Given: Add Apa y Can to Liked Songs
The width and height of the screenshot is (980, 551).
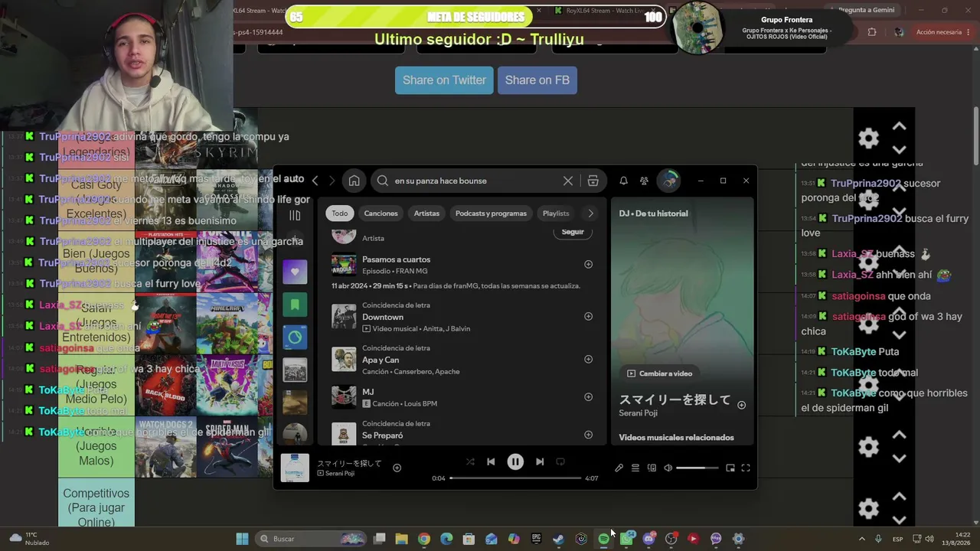Looking at the screenshot, I should tap(588, 359).
